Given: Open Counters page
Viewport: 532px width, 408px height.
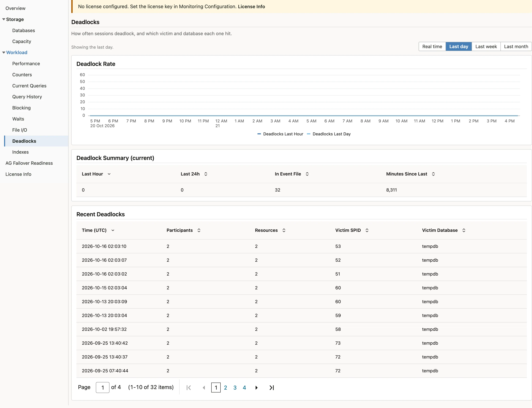Looking at the screenshot, I should [22, 75].
